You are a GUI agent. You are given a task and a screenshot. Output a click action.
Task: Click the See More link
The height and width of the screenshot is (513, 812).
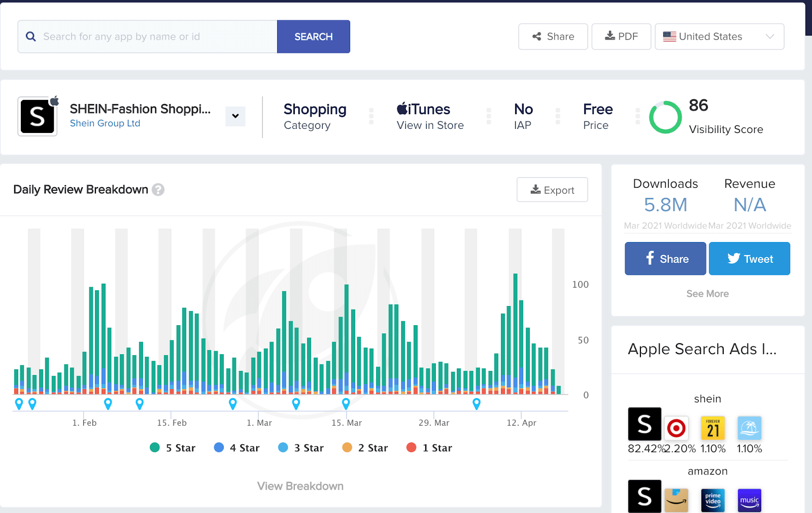(707, 294)
